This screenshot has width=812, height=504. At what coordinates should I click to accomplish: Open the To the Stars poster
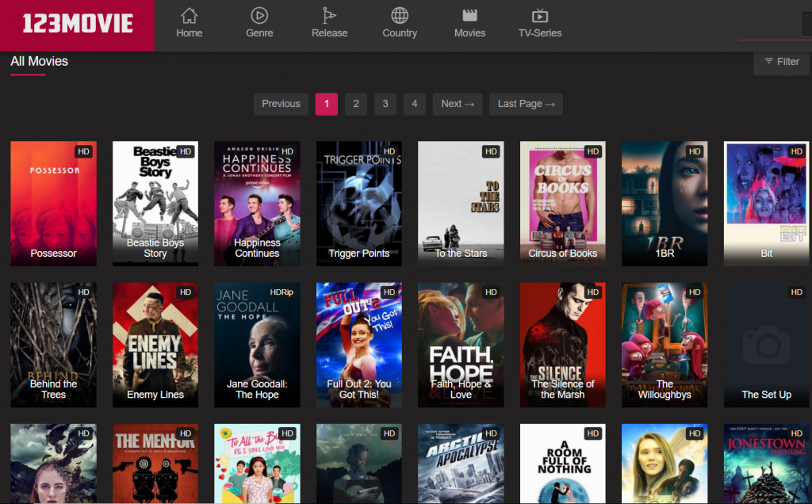click(461, 204)
